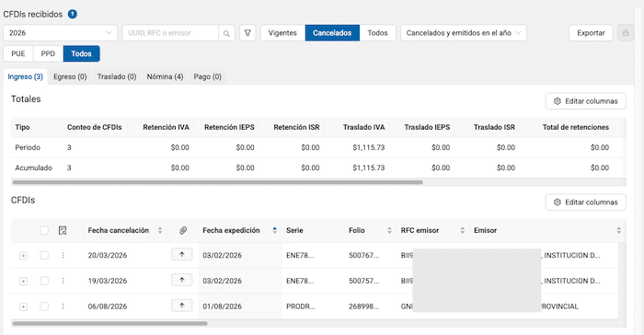Click the Retención IVA column header

click(x=166, y=127)
